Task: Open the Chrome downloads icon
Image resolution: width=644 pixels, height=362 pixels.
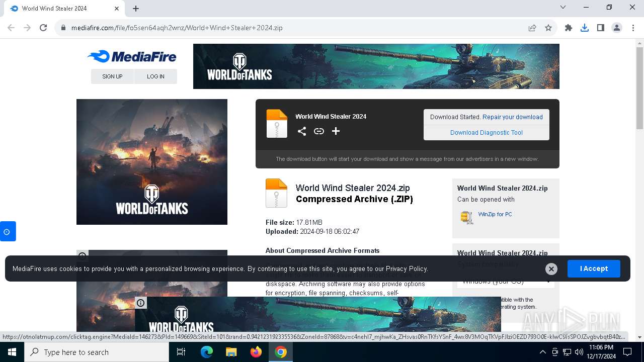Action: [x=585, y=28]
